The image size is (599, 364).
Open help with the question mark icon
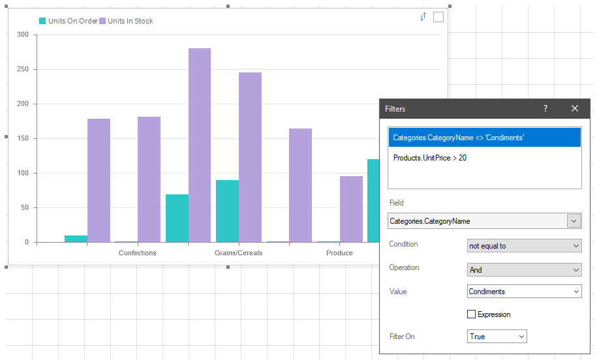pos(545,109)
